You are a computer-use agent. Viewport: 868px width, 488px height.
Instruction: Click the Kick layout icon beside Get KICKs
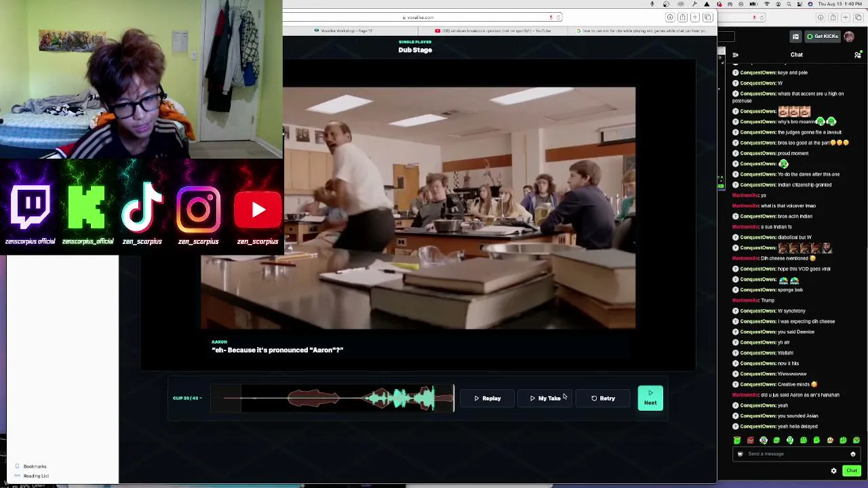pos(795,37)
